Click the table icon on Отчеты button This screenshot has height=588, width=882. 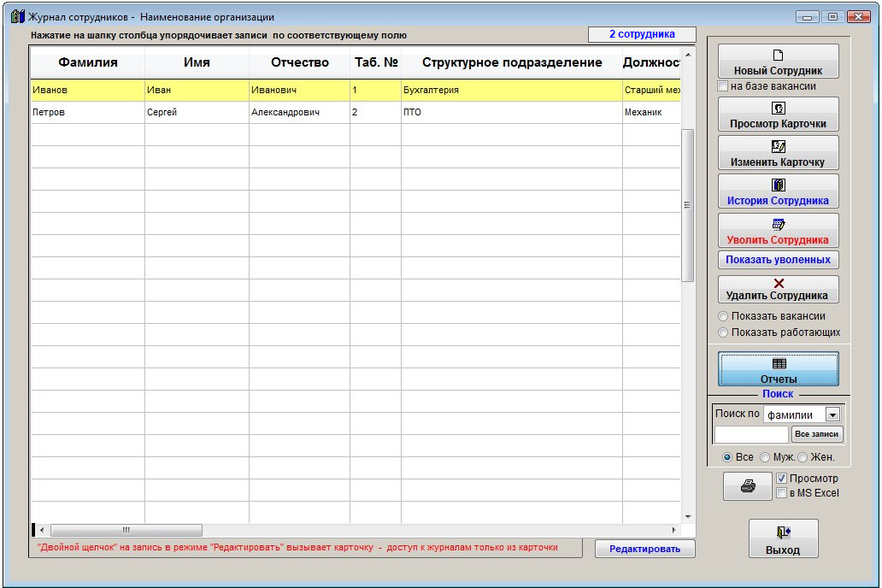tap(779, 363)
